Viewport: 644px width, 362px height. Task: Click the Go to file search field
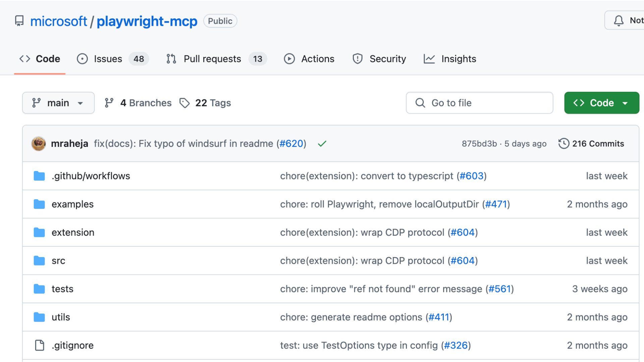tap(479, 103)
